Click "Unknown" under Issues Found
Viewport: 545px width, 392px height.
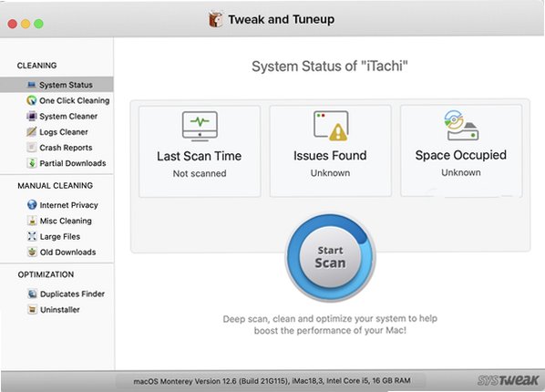pos(330,173)
